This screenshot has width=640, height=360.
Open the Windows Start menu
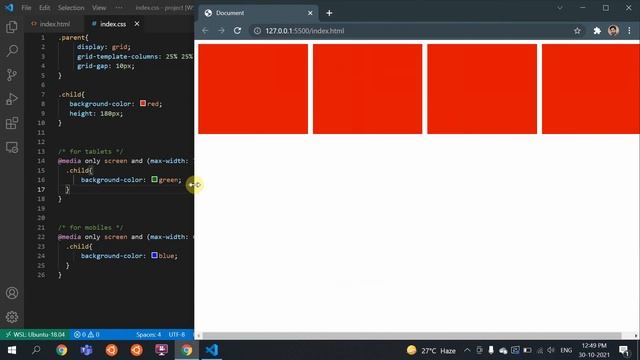click(x=12, y=350)
